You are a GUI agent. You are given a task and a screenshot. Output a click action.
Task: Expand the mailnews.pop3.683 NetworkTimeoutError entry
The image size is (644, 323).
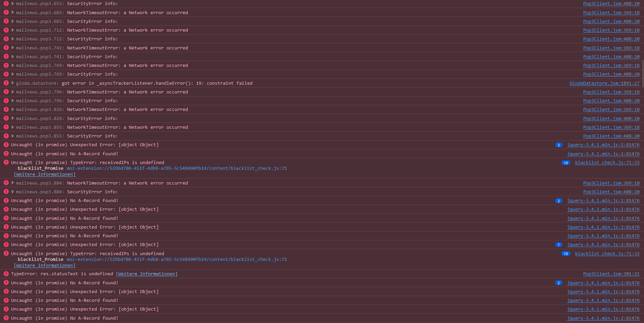(13, 12)
